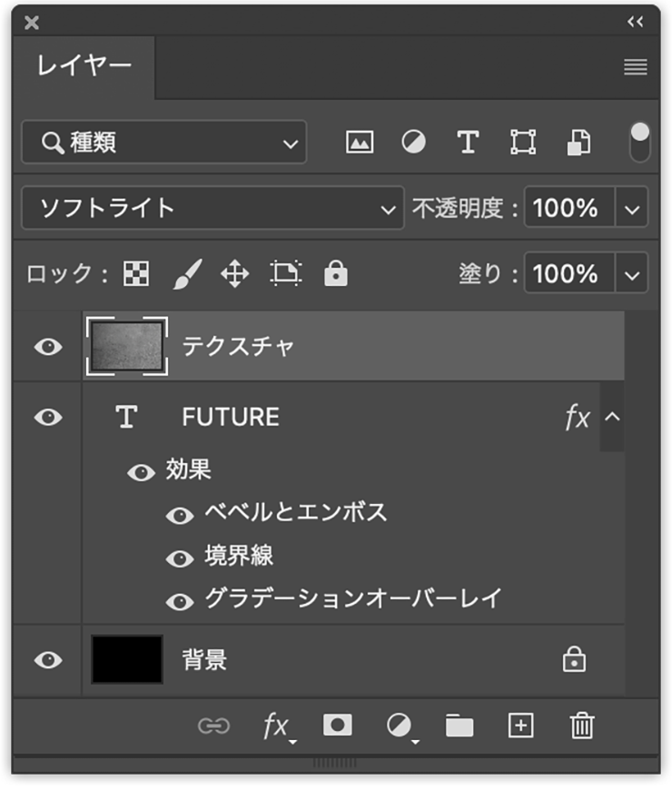This screenshot has height=790, width=672.
Task: Filter layers by text type
Action: pos(468,143)
